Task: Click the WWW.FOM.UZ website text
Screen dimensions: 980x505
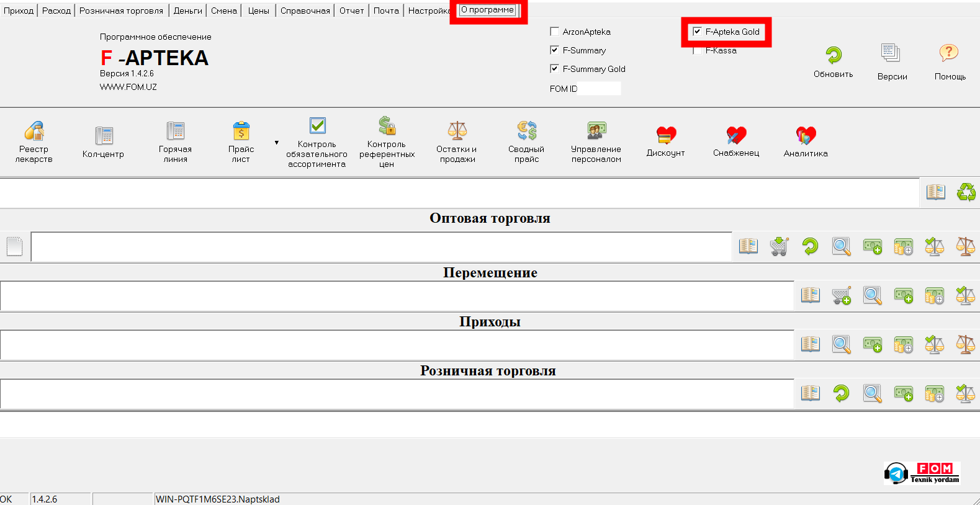Action: 128,87
